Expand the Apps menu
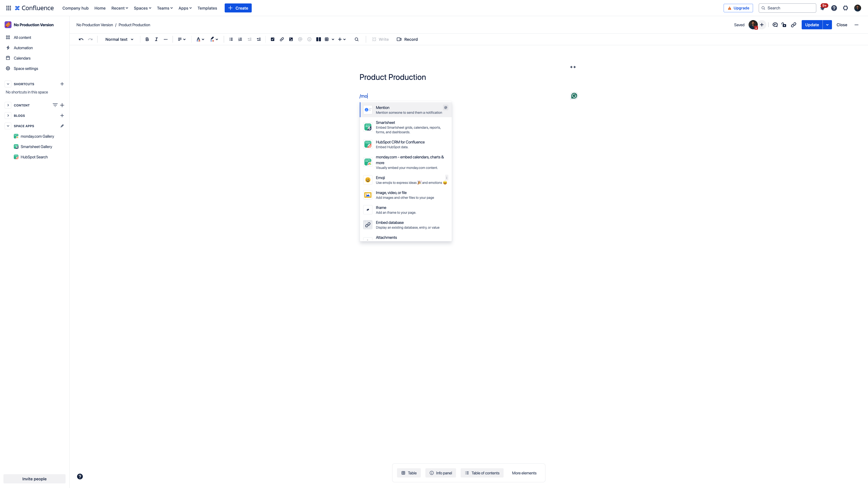 [185, 8]
